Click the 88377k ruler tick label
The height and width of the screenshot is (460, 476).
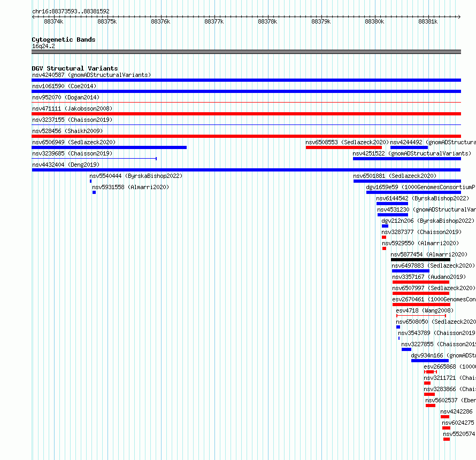pyautogui.click(x=214, y=21)
